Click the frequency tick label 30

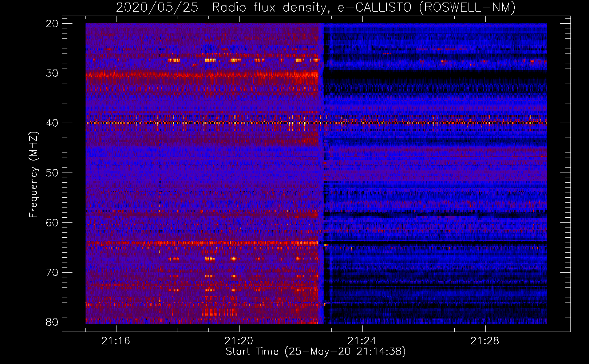[52, 73]
